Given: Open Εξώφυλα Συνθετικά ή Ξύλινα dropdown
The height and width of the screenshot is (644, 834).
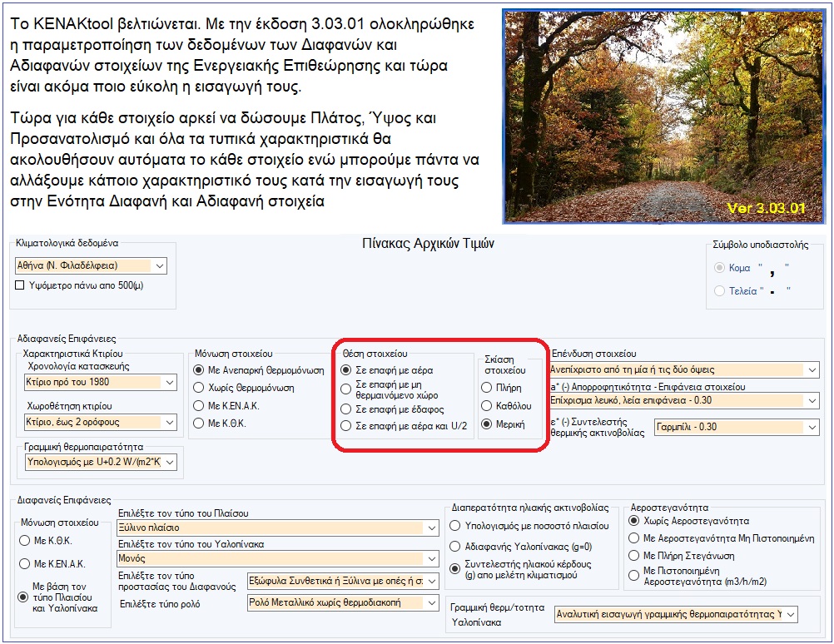Looking at the screenshot, I should pos(343,582).
